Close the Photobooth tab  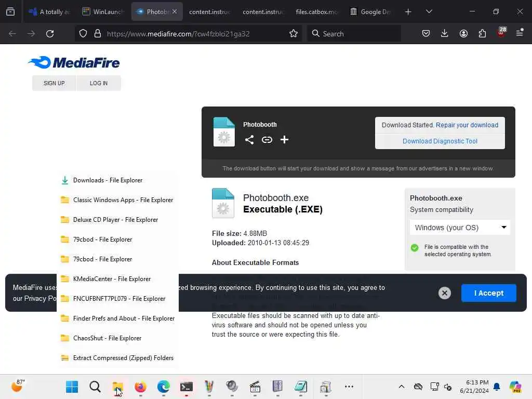[175, 11]
